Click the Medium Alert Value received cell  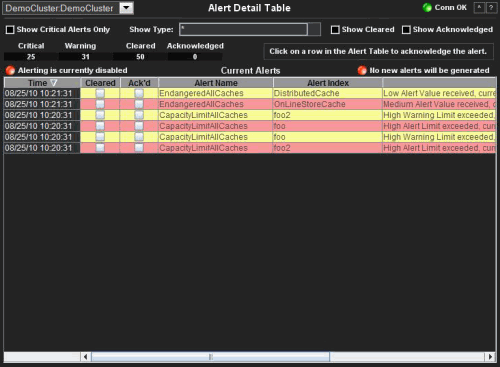point(439,104)
